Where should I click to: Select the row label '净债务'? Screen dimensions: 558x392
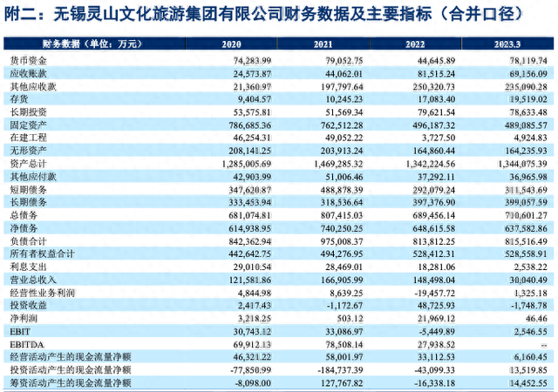24,228
